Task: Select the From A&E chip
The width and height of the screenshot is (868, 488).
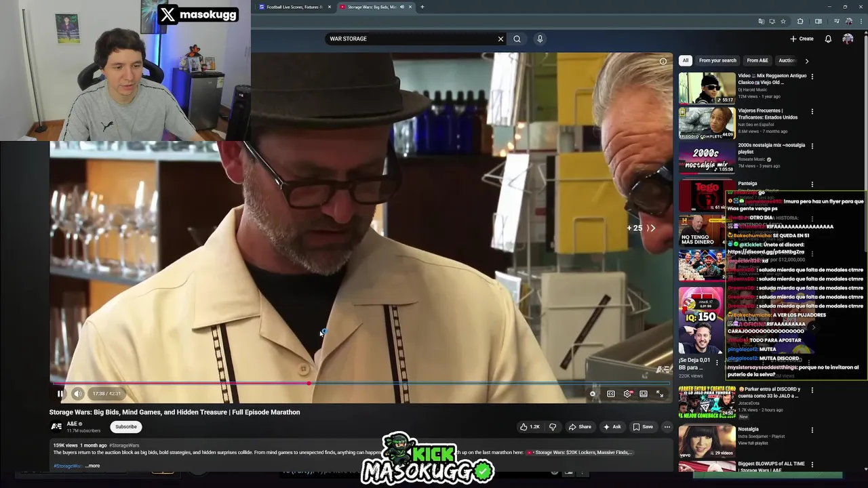Action: (x=757, y=60)
